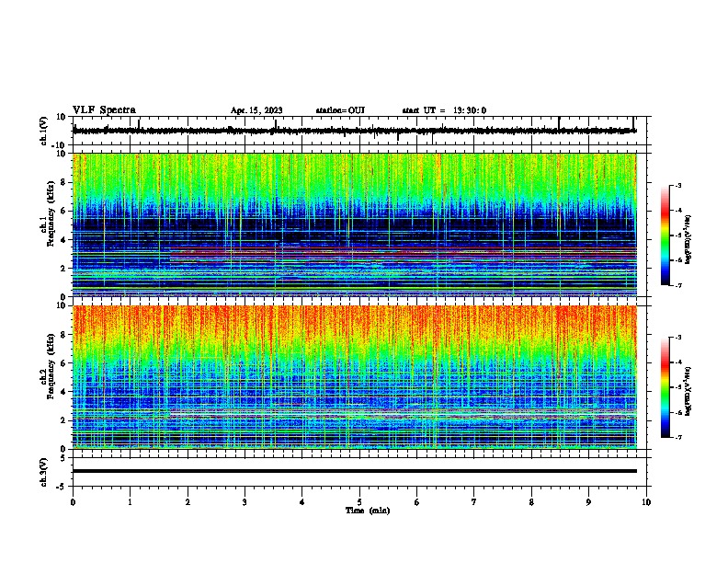
Task: Click the time axis tick label '9'
Action: 588,502
